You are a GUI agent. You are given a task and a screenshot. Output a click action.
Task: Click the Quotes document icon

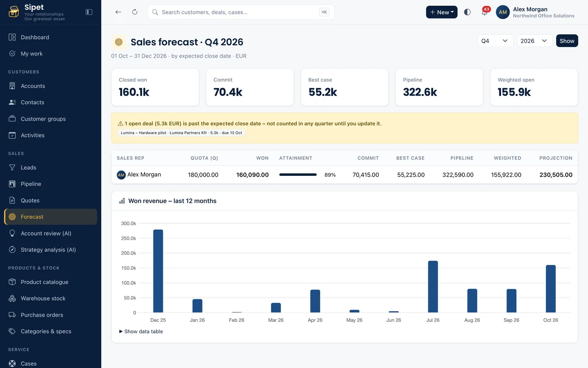[12, 200]
